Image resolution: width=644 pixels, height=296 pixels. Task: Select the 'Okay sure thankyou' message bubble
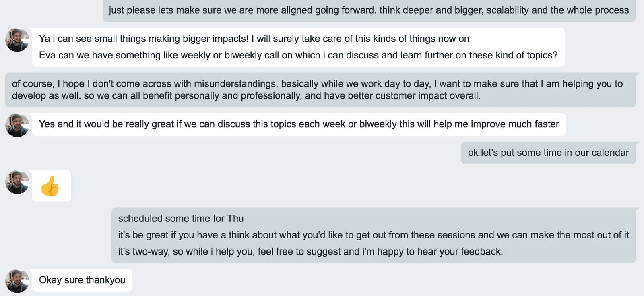(x=82, y=280)
